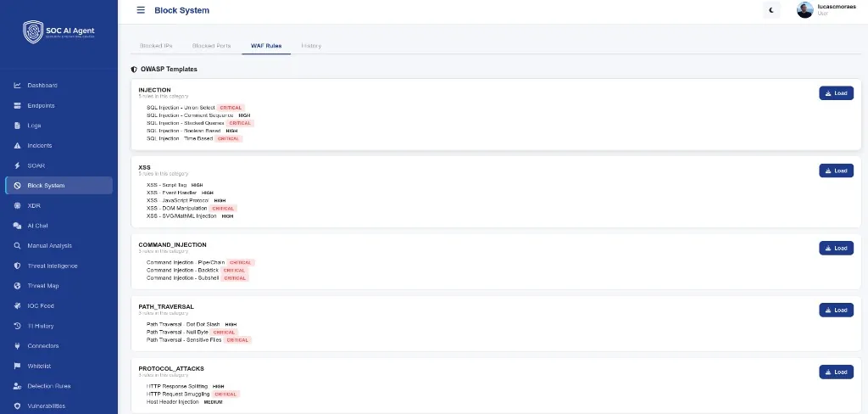The width and height of the screenshot is (868, 414).
Task: Click HTTP Request Smuggling rule
Action: [178, 394]
